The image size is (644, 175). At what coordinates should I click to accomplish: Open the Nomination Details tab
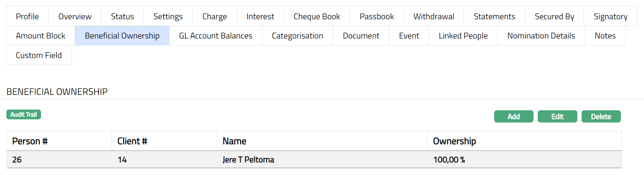[541, 36]
